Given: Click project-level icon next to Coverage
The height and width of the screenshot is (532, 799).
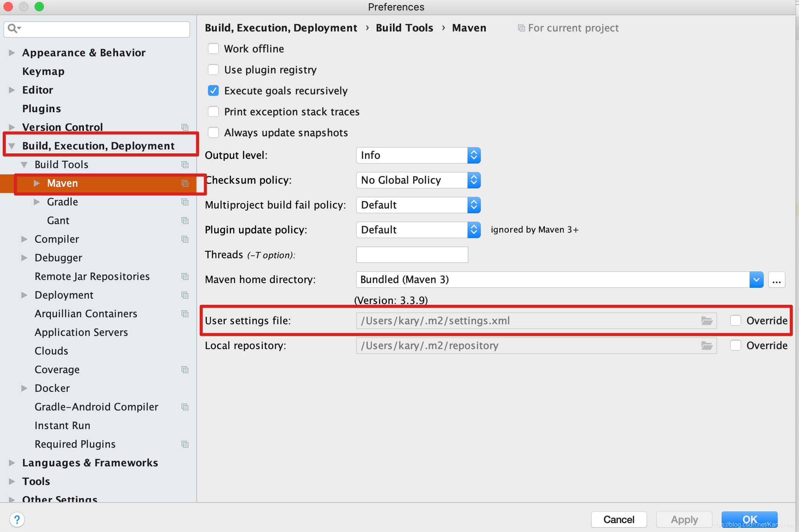Looking at the screenshot, I should [185, 370].
